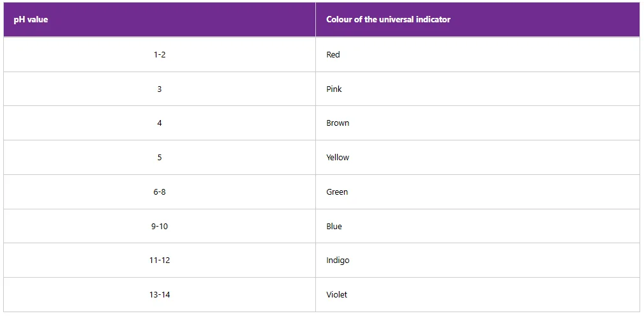Viewport: 644px width, 316px height.
Task: Click the 'Blue' colour cell
Action: 334,227
